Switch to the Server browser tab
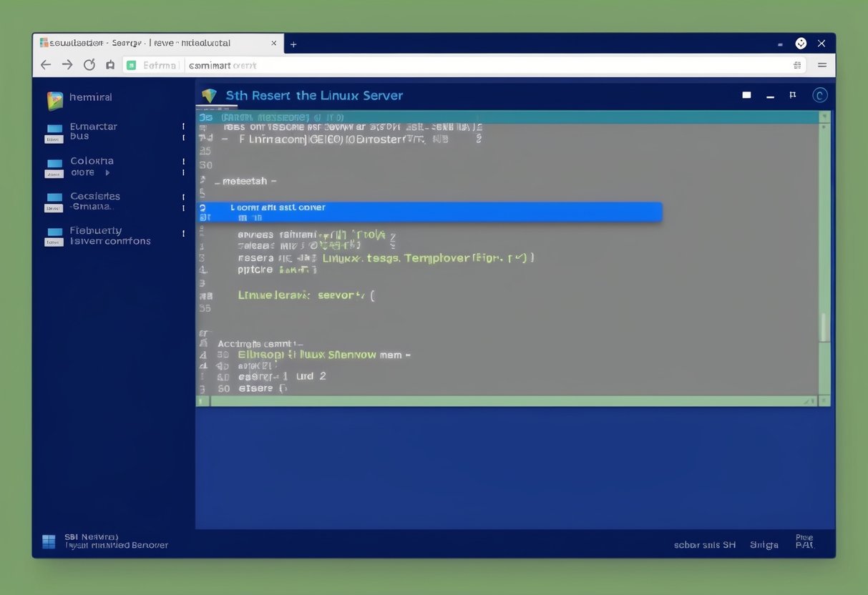Image resolution: width=868 pixels, height=595 pixels. click(150, 43)
